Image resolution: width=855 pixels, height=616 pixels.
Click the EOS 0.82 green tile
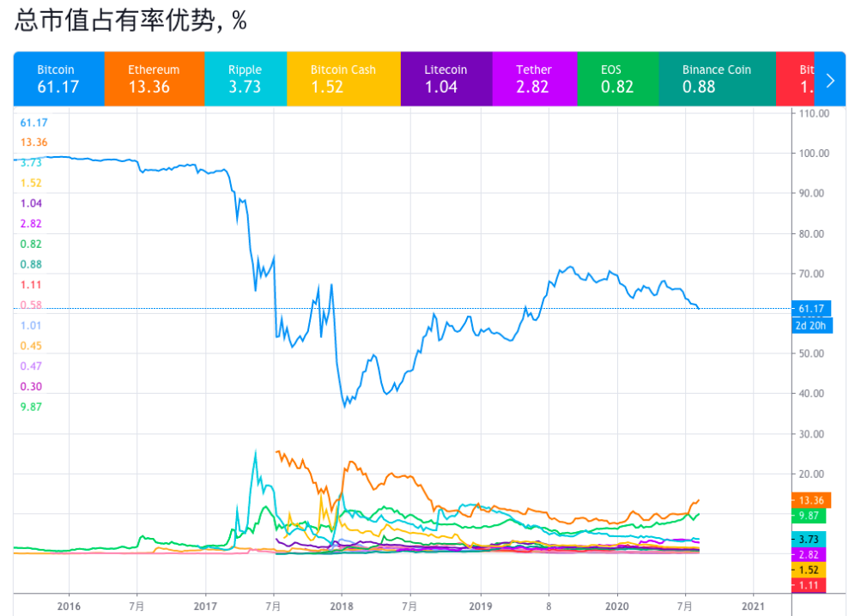point(618,79)
